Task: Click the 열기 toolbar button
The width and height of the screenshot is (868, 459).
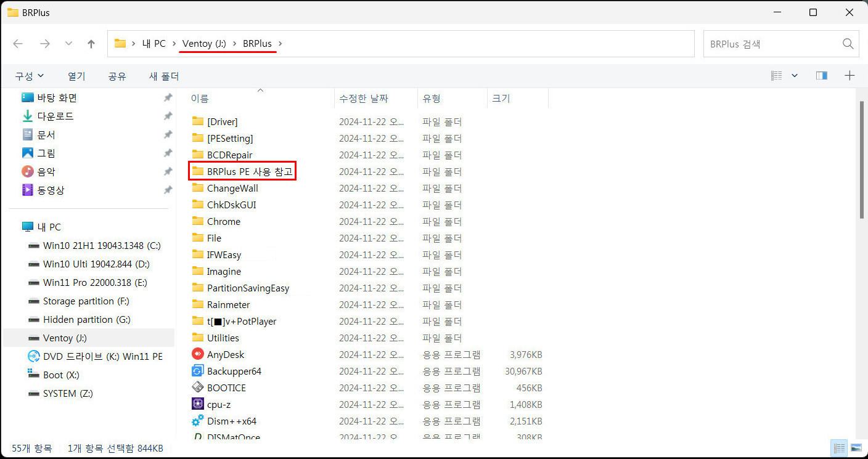Action: click(x=76, y=76)
